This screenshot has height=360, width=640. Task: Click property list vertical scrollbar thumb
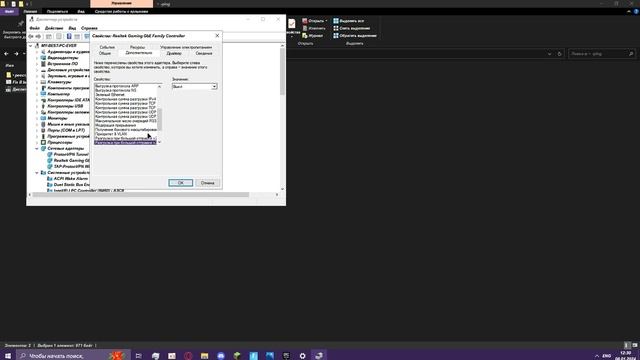tap(160, 120)
